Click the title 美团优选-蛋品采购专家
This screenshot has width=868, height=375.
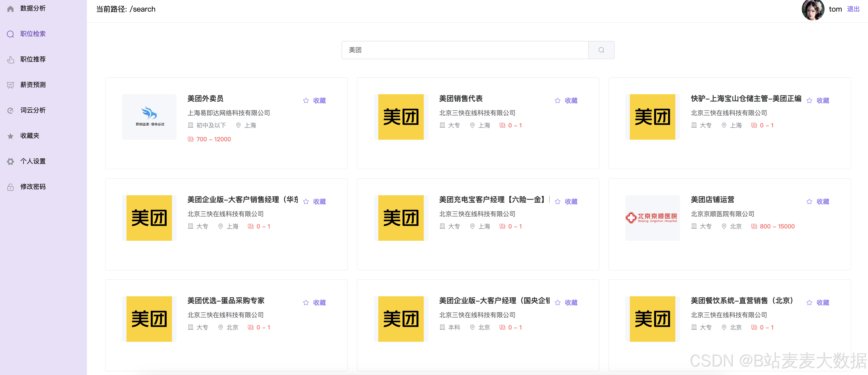coord(226,300)
